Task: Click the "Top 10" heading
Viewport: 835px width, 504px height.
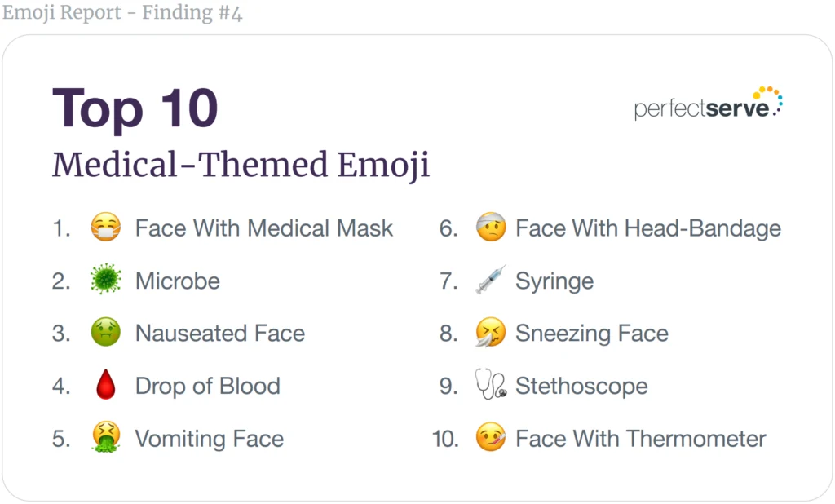Action: pyautogui.click(x=135, y=108)
